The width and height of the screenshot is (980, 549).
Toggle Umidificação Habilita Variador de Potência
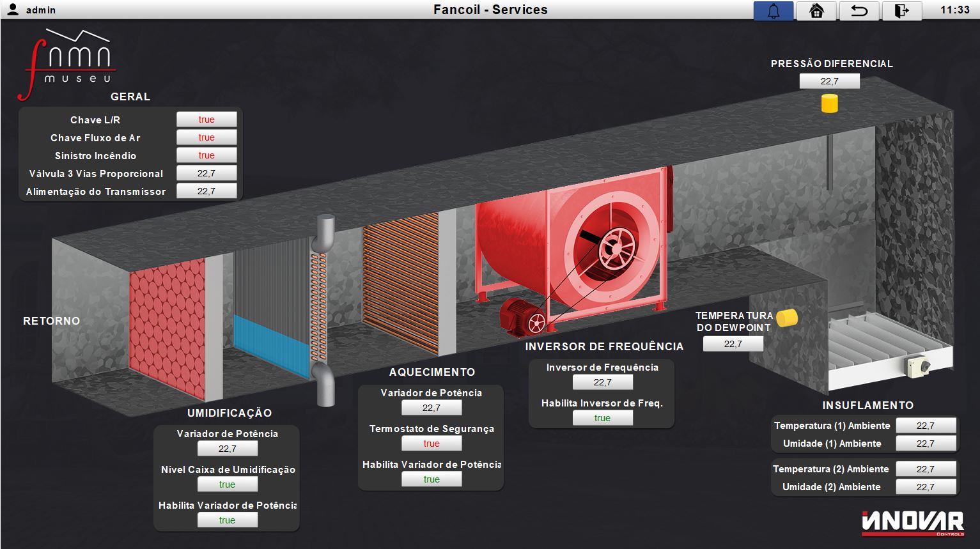click(228, 520)
